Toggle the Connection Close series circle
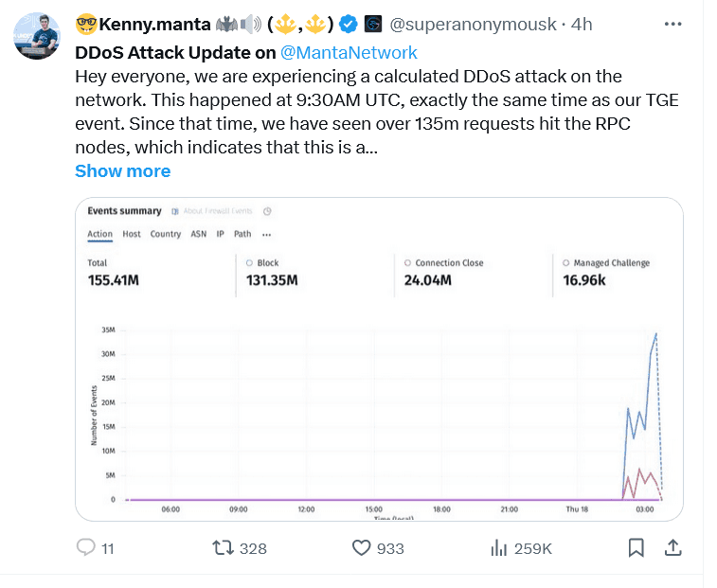Image resolution: width=717 pixels, height=588 pixels. click(407, 263)
